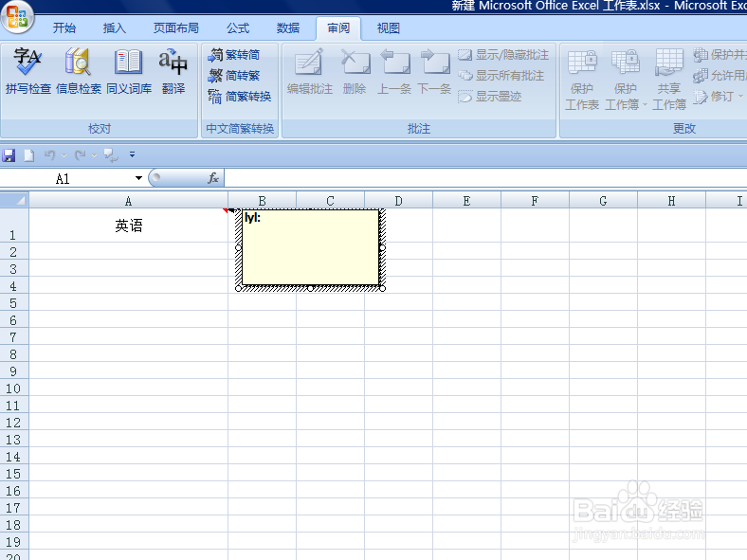Run Spelling check (拼写检查)
This screenshot has width=747, height=560.
pyautogui.click(x=27, y=70)
